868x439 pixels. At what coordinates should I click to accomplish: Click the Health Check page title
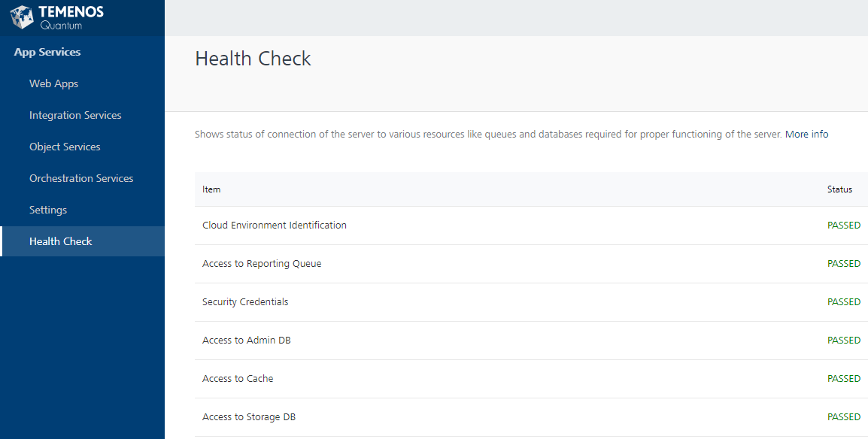(253, 59)
